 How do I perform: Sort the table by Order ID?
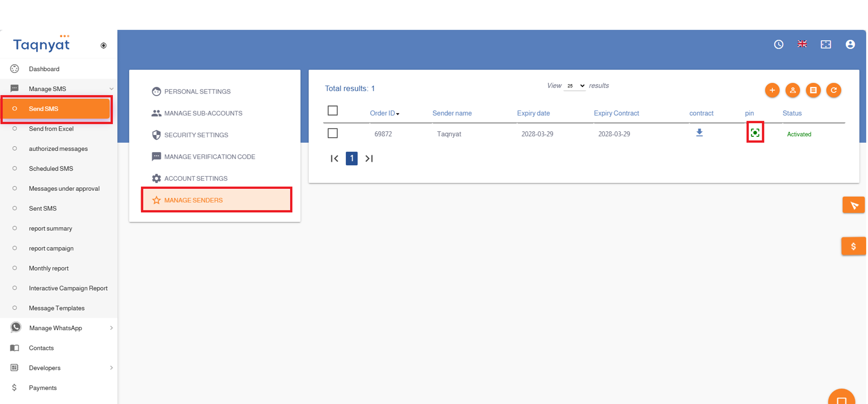[x=384, y=113]
